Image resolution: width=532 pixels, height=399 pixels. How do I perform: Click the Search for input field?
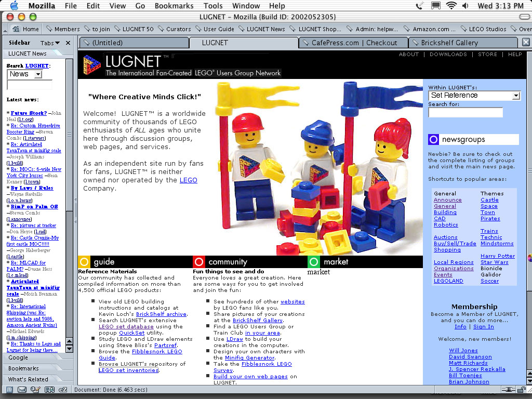(465, 113)
